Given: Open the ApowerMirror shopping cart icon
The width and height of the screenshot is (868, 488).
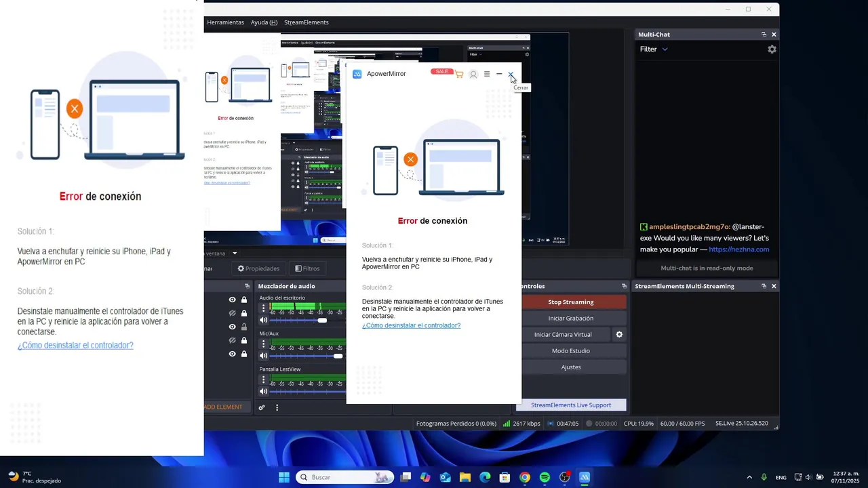Looking at the screenshot, I should (x=459, y=74).
